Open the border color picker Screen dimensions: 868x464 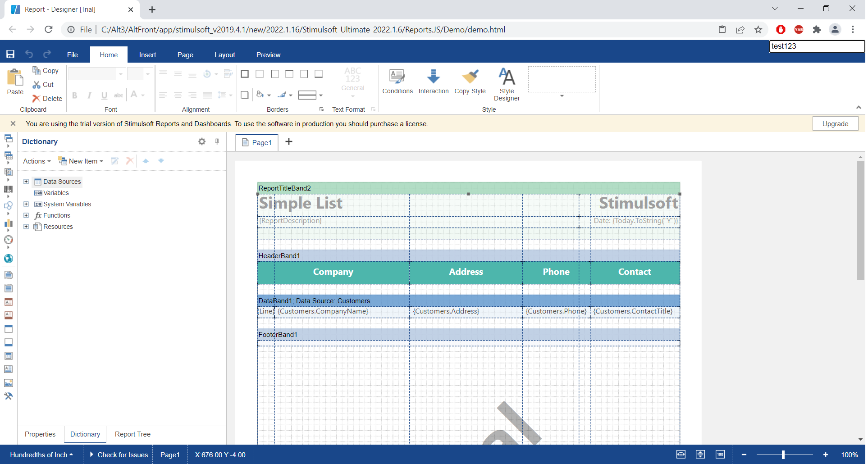[x=285, y=95]
